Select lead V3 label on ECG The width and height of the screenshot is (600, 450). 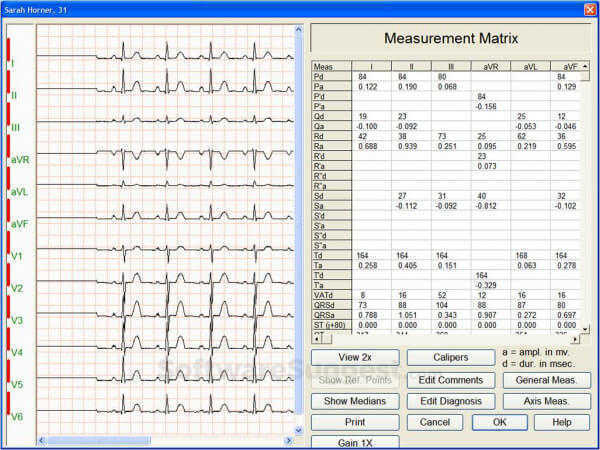coord(16,320)
